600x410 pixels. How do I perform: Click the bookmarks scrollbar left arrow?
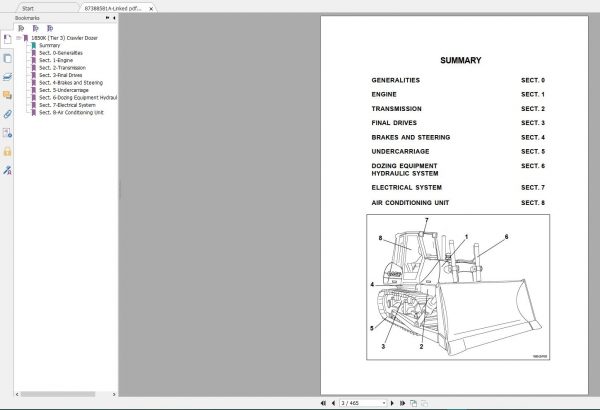17,394
